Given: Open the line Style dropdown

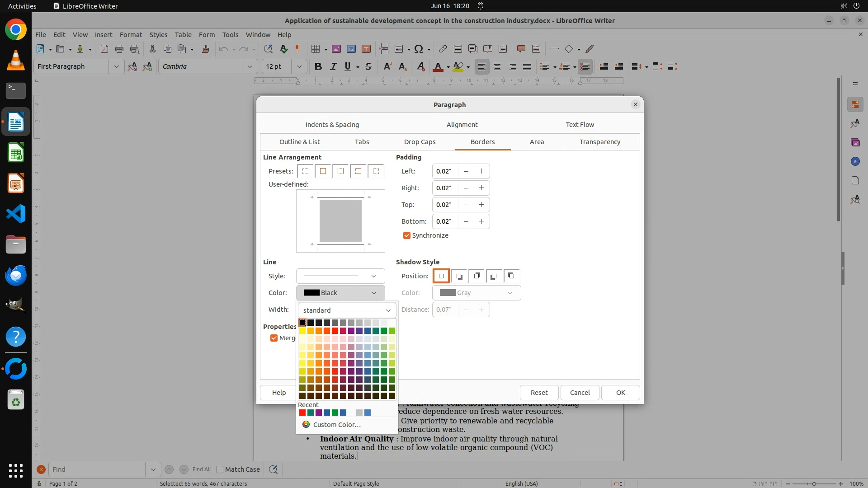Looking at the screenshot, I should click(340, 276).
